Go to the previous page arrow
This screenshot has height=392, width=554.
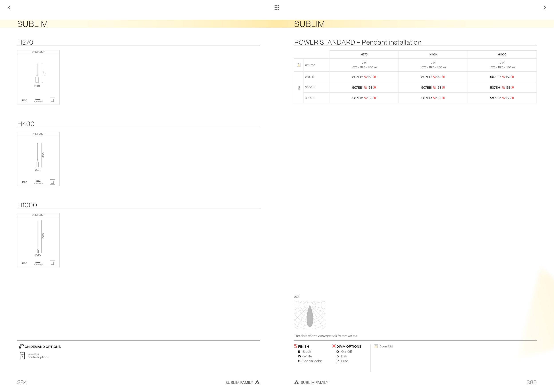(9, 8)
